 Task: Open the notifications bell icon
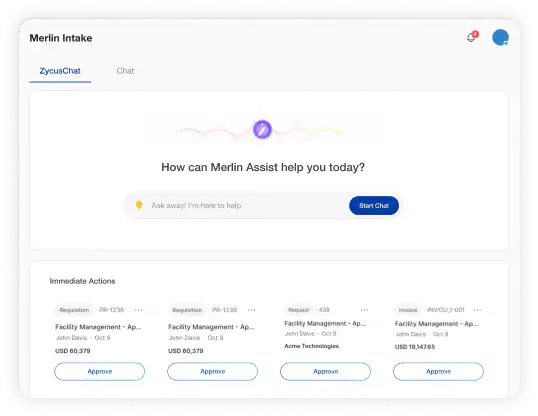pos(472,37)
